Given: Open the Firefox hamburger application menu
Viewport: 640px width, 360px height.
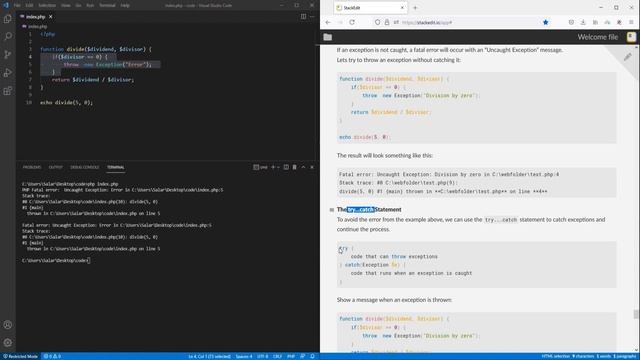Looking at the screenshot, I should (631, 22).
